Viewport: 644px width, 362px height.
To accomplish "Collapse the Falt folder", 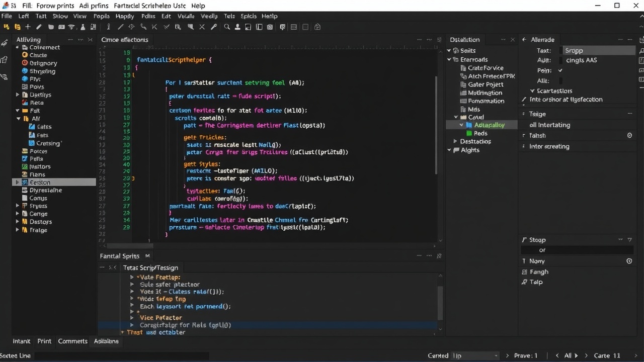I will 18,111.
